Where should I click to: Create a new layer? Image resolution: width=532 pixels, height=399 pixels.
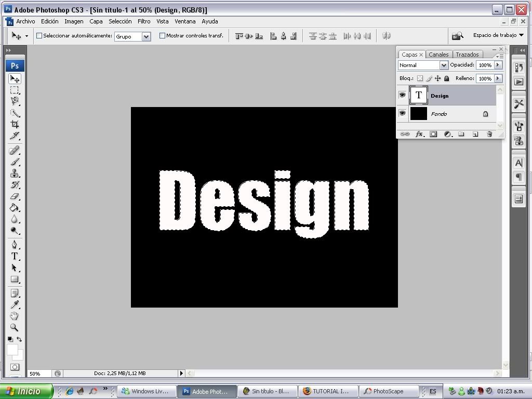tap(475, 135)
